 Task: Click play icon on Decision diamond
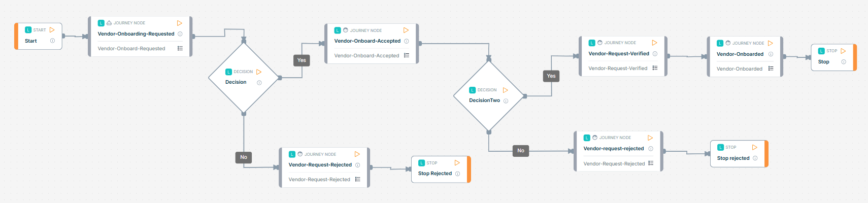click(x=259, y=72)
